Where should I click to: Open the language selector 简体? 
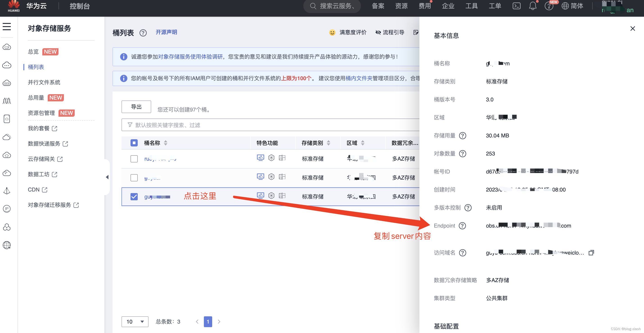click(x=572, y=6)
